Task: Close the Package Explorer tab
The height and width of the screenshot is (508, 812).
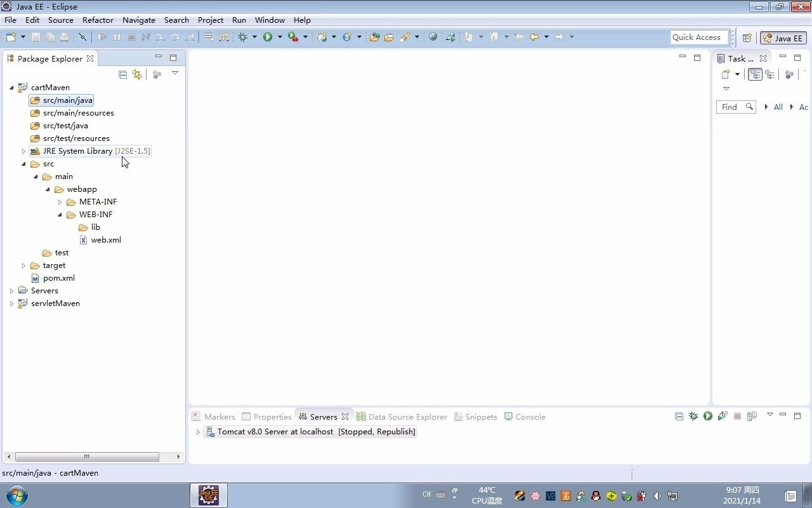Action: [90, 58]
